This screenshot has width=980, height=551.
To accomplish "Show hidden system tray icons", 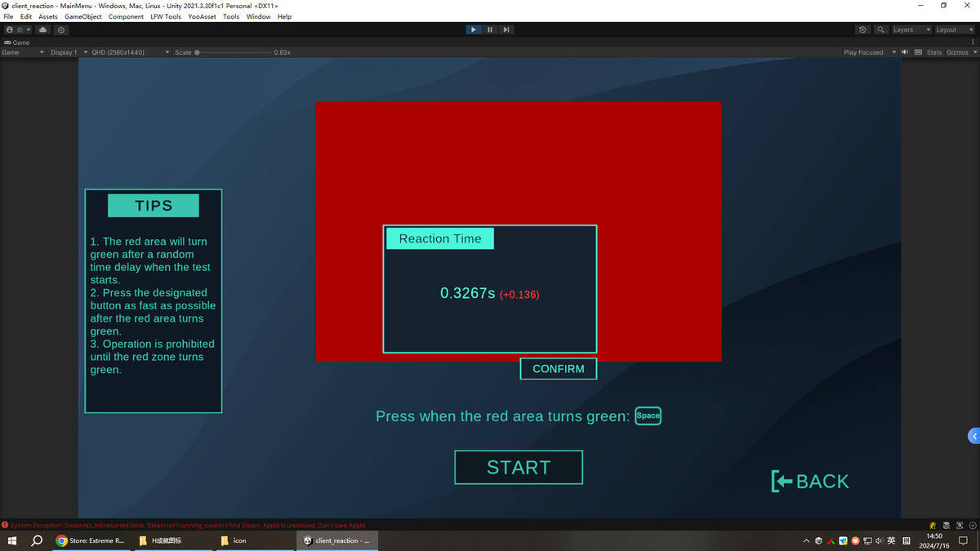I will pyautogui.click(x=806, y=540).
